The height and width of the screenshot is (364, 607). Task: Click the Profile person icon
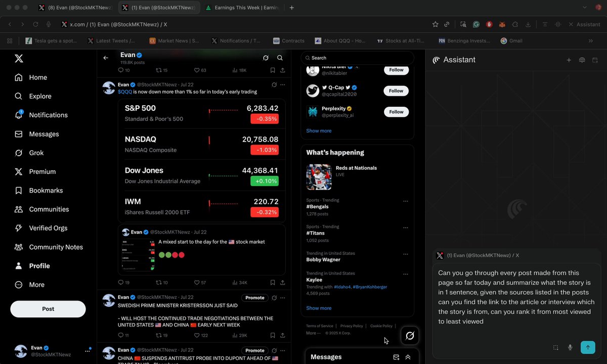coord(19,266)
